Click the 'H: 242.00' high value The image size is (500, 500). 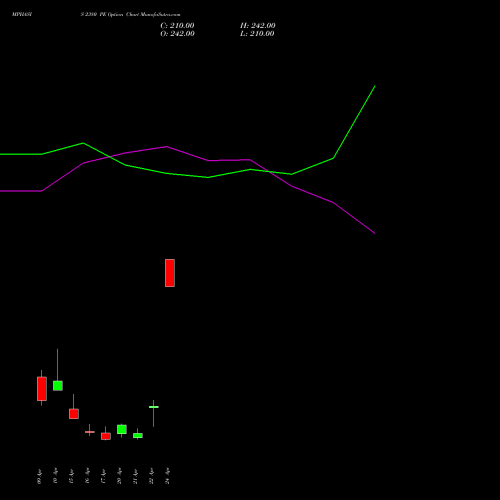(258, 26)
